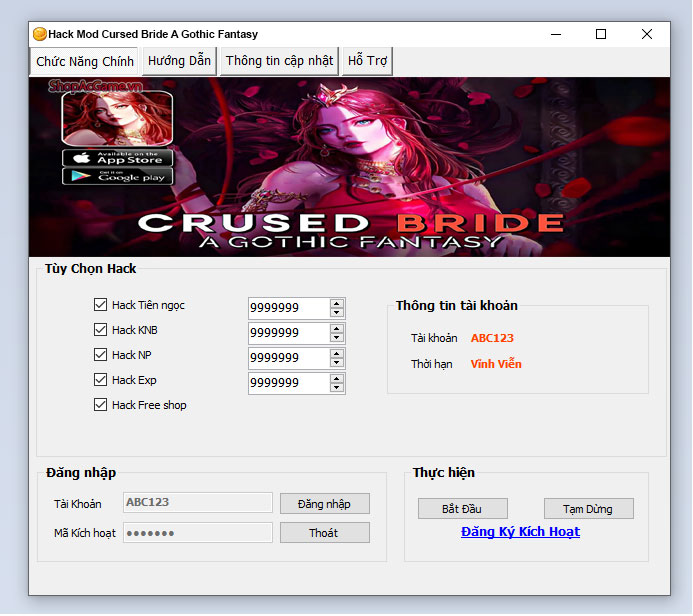Decrease the Hack Tiên ngọc value with down arrow

pos(337,313)
